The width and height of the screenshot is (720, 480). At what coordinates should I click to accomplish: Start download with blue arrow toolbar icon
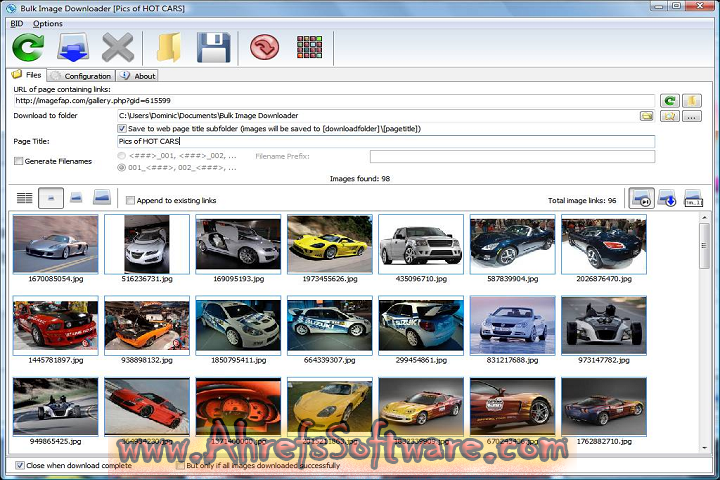[73, 47]
